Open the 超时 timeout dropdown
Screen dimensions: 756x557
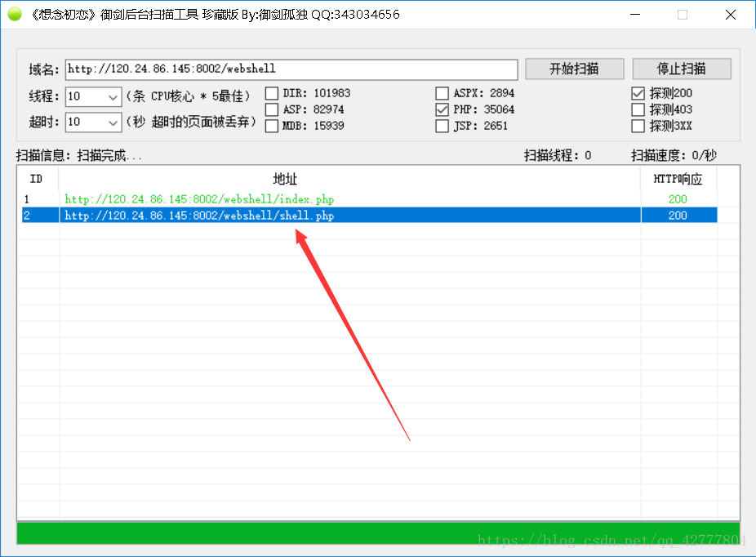click(x=113, y=122)
